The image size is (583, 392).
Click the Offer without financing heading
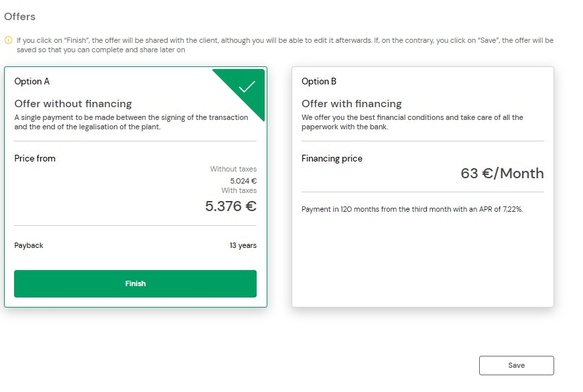click(x=73, y=104)
